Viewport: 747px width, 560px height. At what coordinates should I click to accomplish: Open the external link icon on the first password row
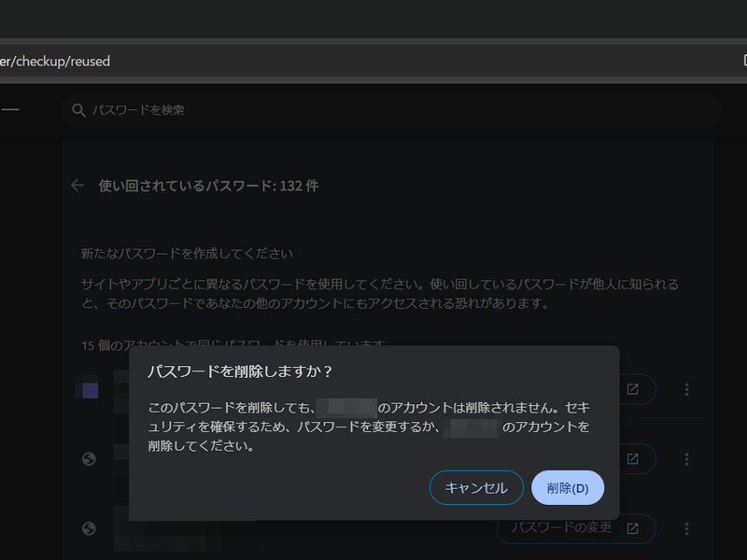click(x=632, y=389)
